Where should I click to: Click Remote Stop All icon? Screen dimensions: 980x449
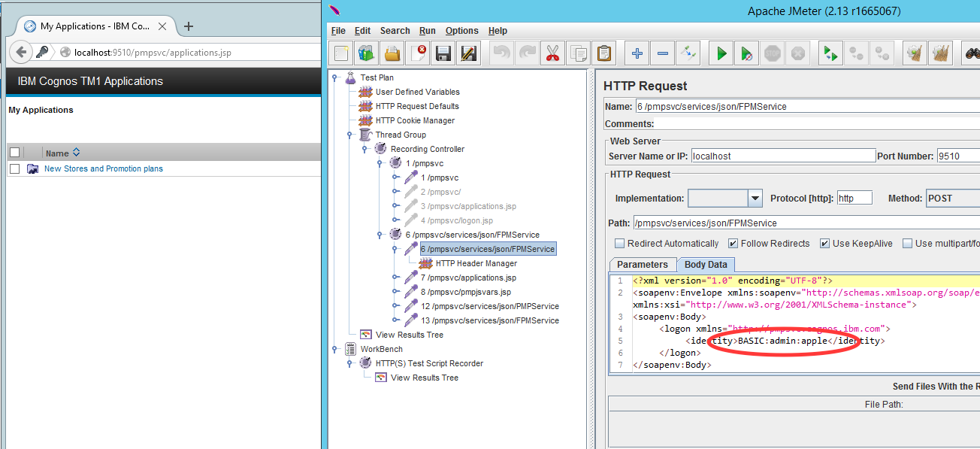[856, 53]
